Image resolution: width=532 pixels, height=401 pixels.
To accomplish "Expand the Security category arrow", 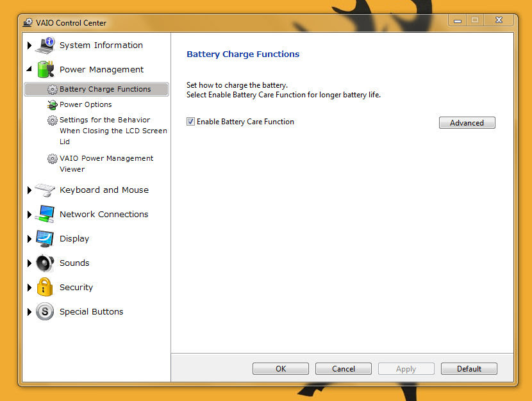I will 29,288.
